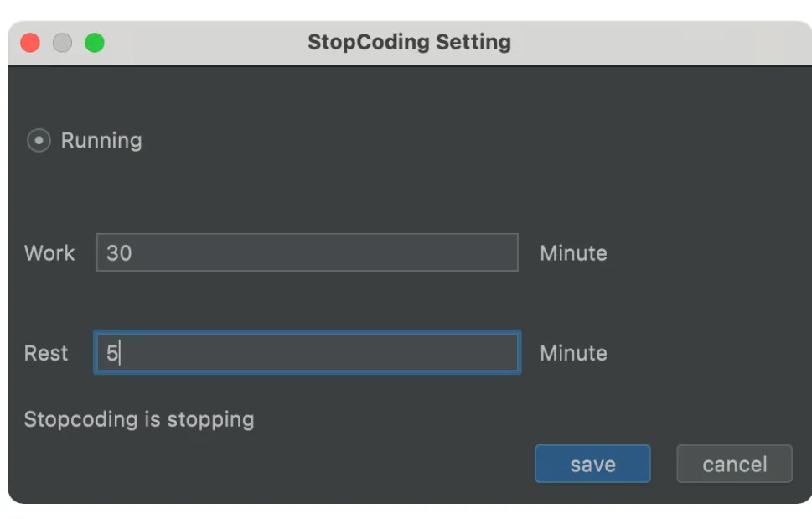The height and width of the screenshot is (519, 812).
Task: Click the word 'Setting' in the title bar
Action: click(x=473, y=42)
